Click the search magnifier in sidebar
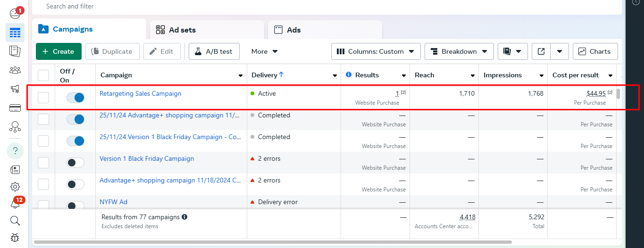 [15, 221]
